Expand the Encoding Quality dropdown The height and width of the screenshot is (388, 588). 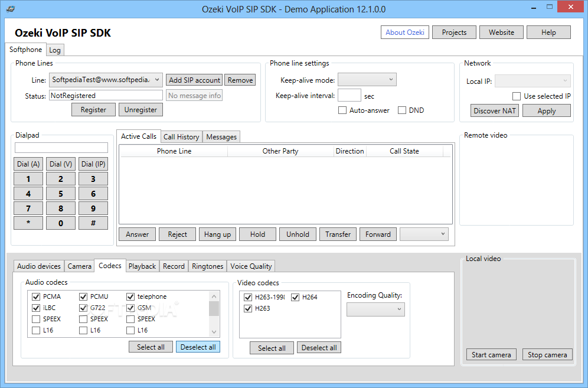375,309
